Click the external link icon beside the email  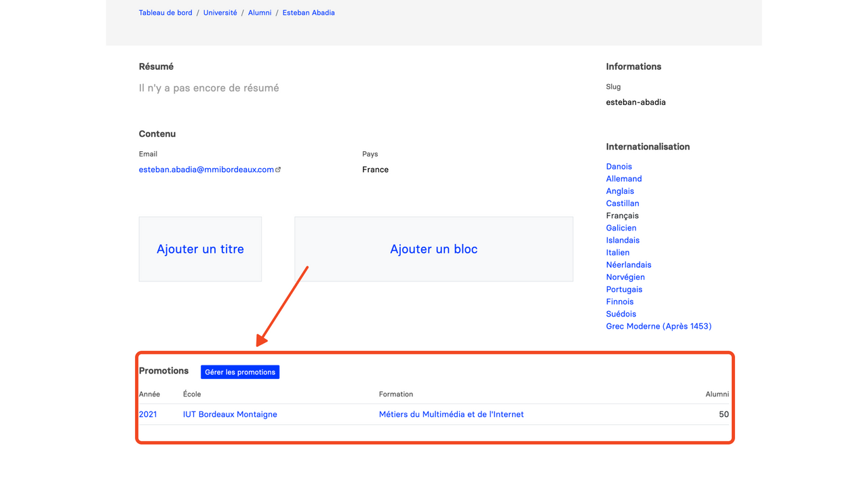tap(278, 170)
